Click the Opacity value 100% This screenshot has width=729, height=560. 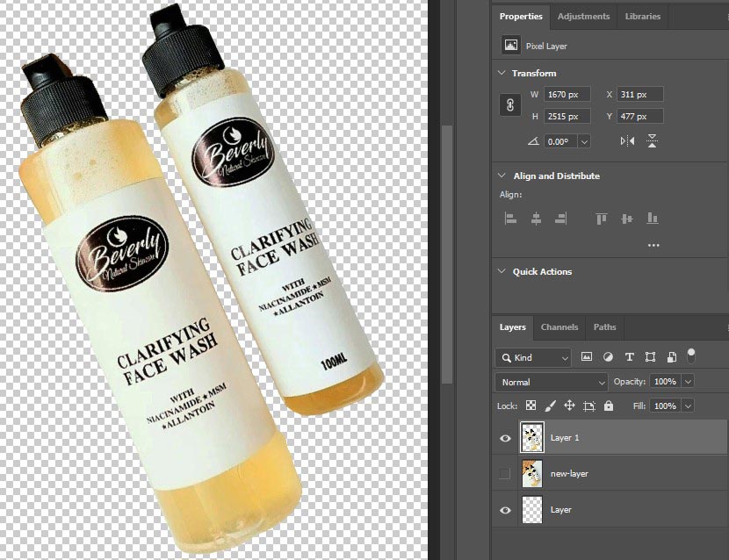665,382
